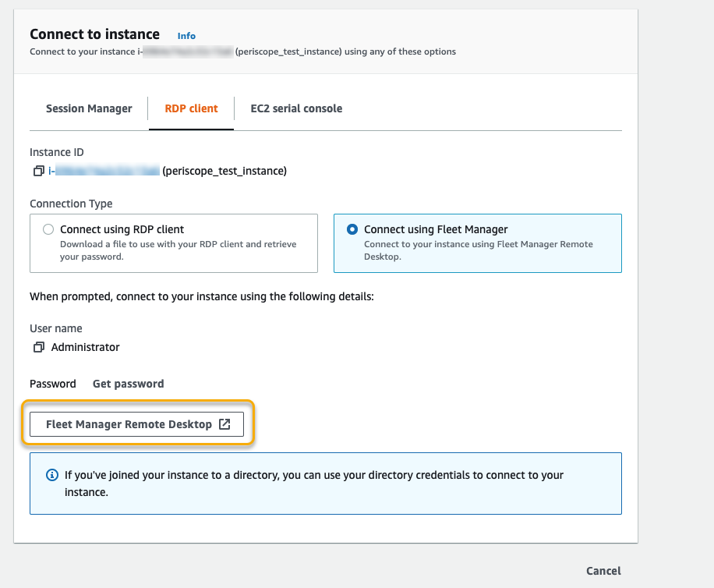The height and width of the screenshot is (588, 714).
Task: Switch to the Session Manager tab
Action: (89, 108)
